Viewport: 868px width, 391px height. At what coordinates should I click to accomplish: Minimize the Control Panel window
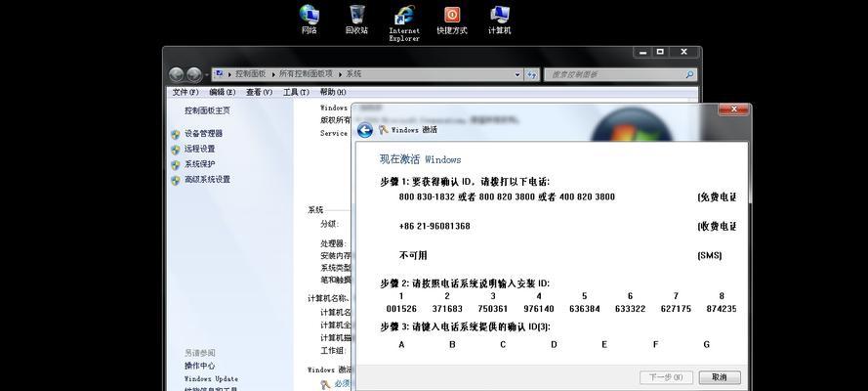642,52
